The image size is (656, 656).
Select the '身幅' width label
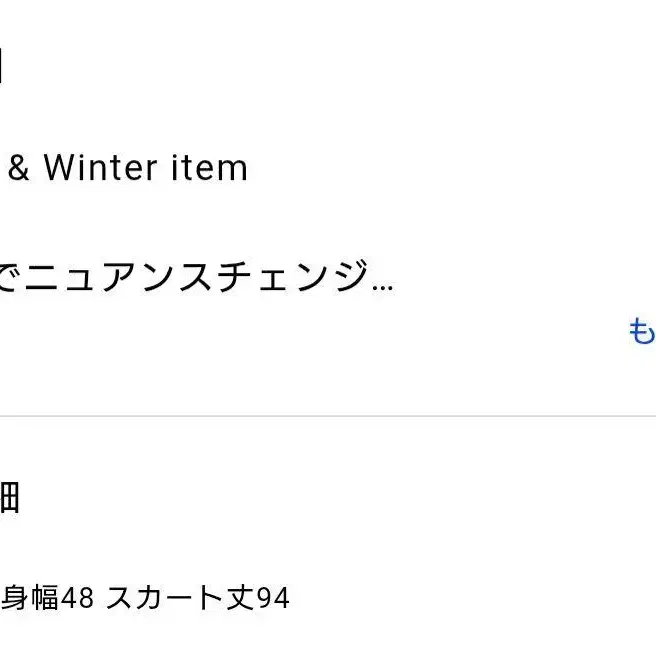(x=29, y=598)
